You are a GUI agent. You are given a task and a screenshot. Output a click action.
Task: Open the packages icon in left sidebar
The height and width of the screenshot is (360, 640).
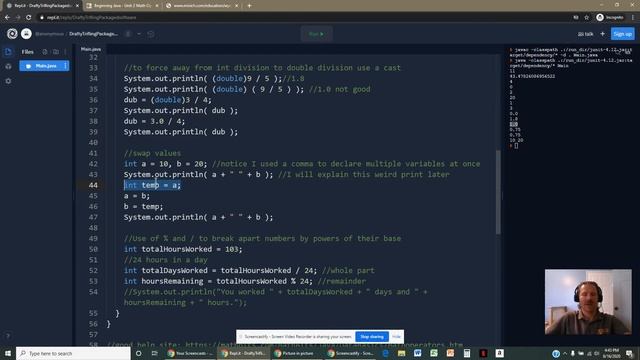tap(8, 66)
